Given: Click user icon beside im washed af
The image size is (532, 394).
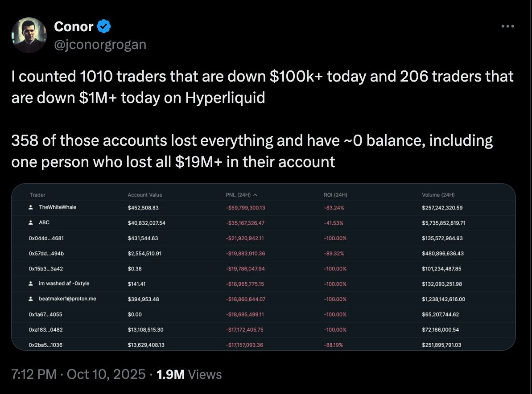Looking at the screenshot, I should (30, 283).
